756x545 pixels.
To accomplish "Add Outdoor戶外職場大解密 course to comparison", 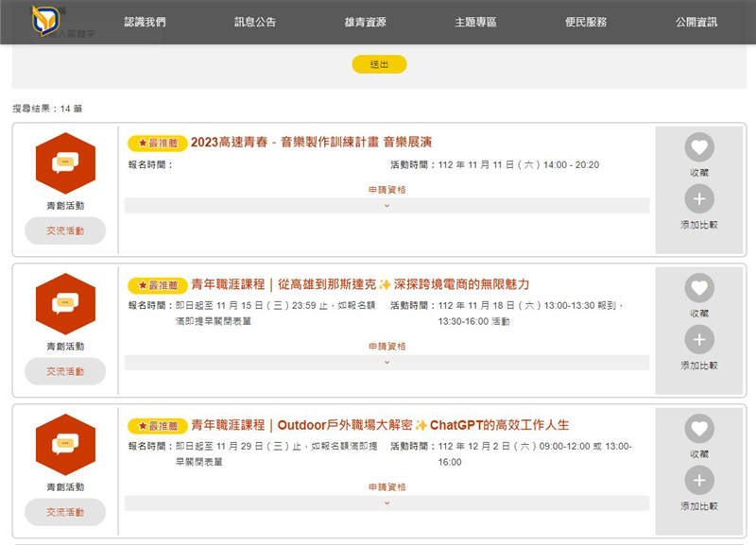I will [x=699, y=480].
